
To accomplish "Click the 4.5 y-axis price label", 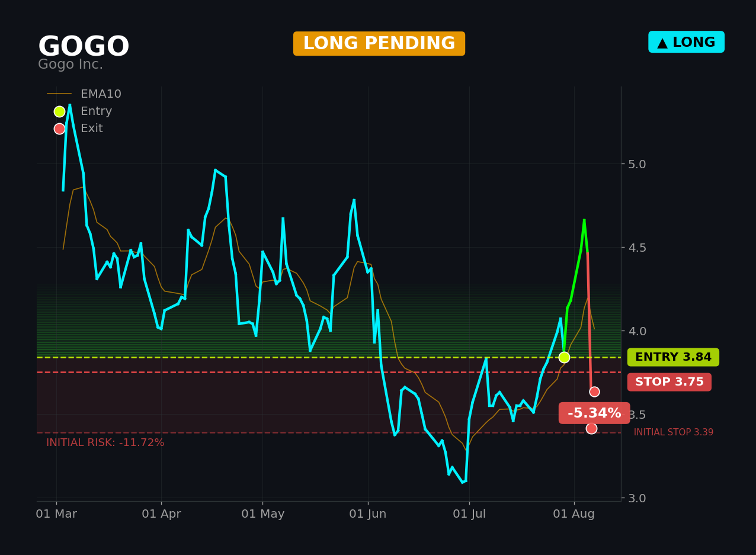I will tap(637, 247).
